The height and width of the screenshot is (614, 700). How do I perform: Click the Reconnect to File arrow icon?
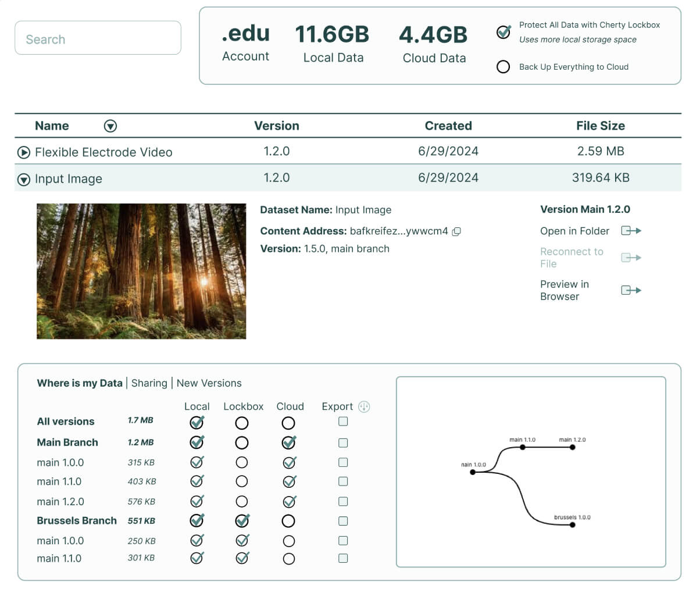point(630,257)
